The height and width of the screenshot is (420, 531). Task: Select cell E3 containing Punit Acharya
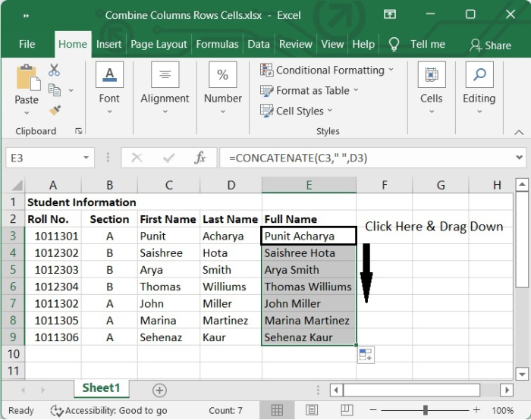click(308, 236)
